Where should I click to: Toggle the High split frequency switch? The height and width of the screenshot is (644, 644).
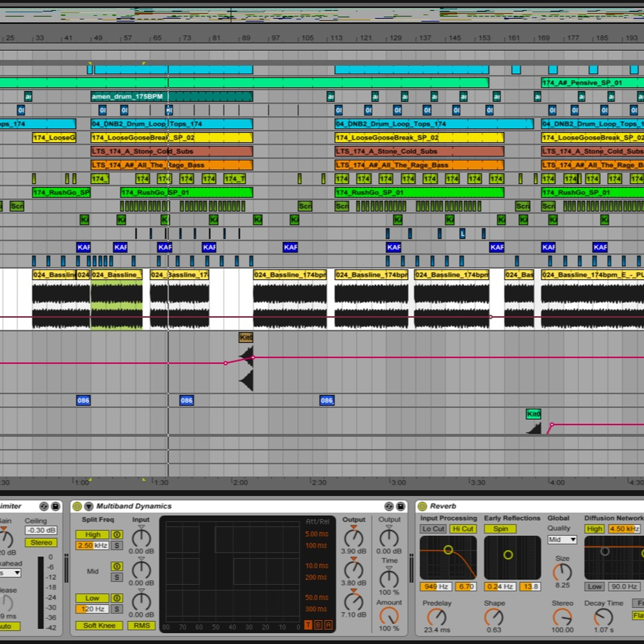(92, 535)
